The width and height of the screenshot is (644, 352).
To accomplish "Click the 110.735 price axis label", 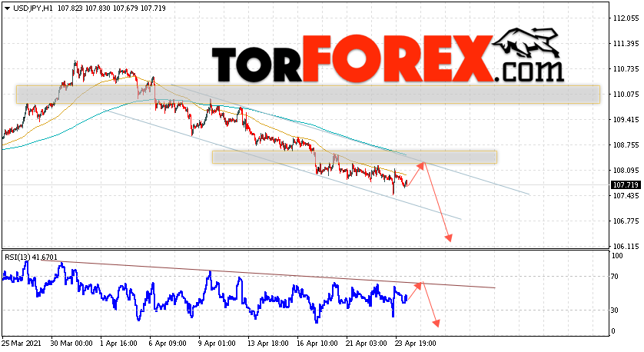I will tap(626, 69).
